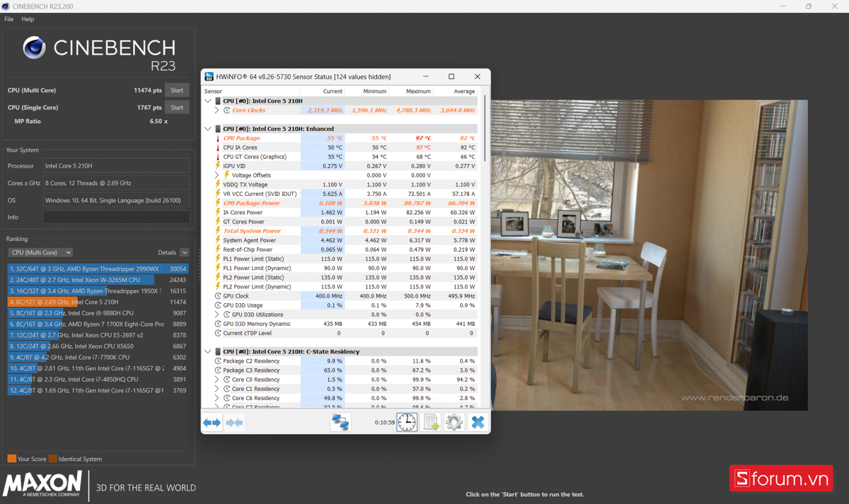Screen dimensions: 849x504
Task: Click lightning icon of Total System Power row
Action: point(218,230)
